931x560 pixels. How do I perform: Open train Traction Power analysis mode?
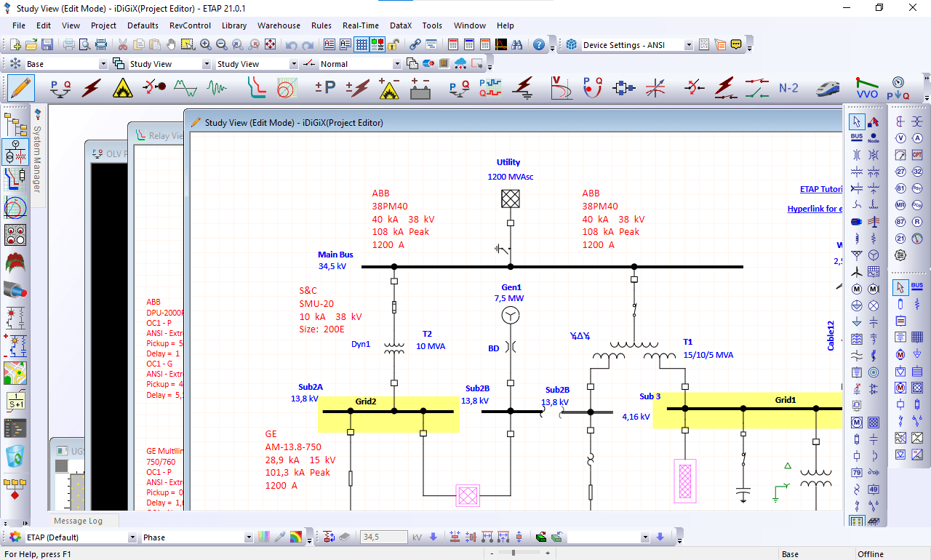point(826,88)
